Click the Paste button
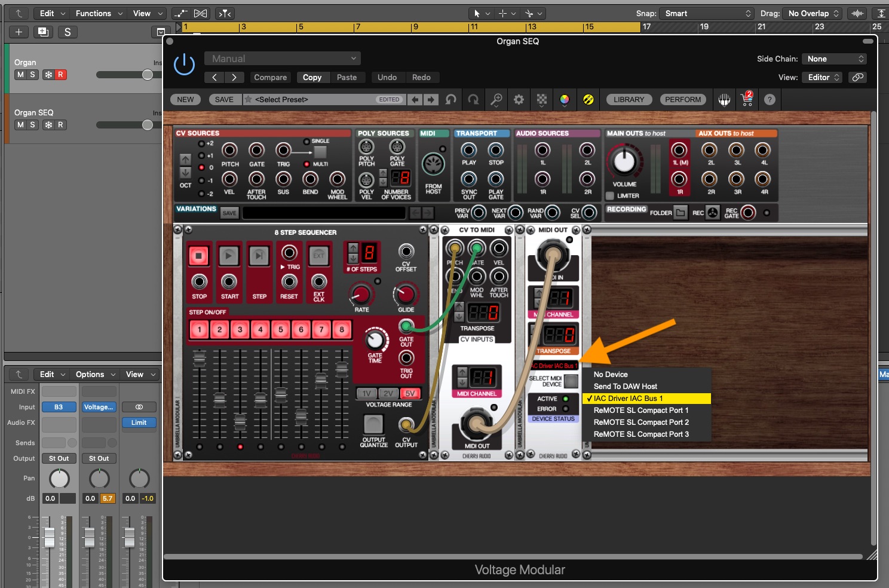The width and height of the screenshot is (889, 588). [347, 77]
